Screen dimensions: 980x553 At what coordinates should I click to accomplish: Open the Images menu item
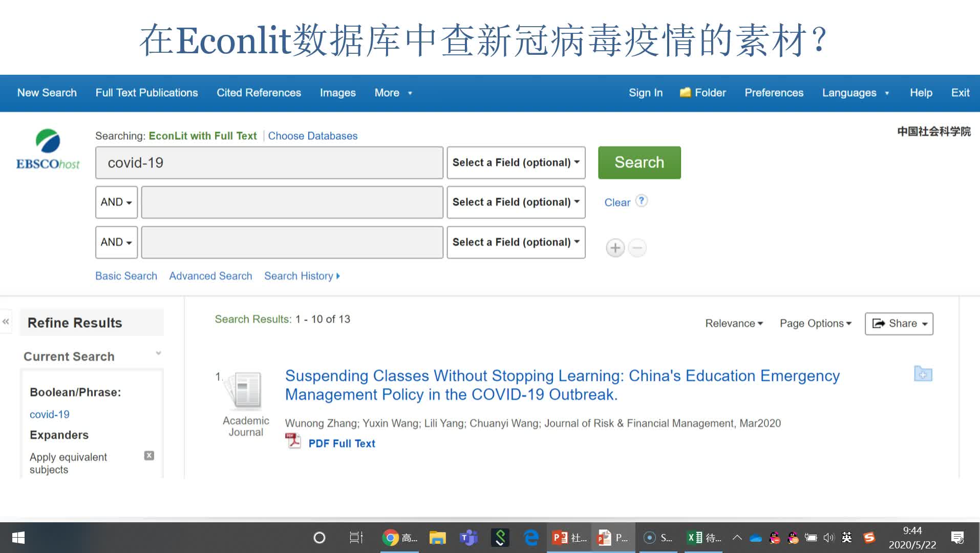tap(337, 93)
